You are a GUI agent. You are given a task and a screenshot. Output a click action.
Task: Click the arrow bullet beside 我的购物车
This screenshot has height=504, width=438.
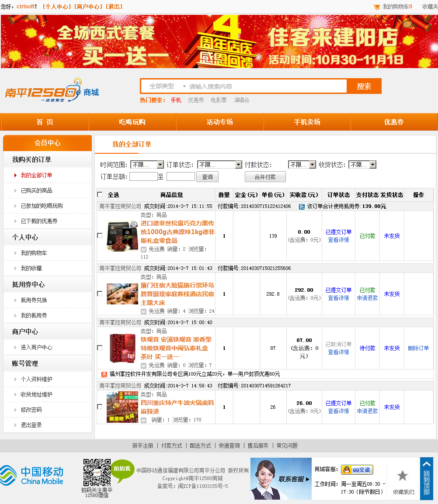click(x=15, y=253)
